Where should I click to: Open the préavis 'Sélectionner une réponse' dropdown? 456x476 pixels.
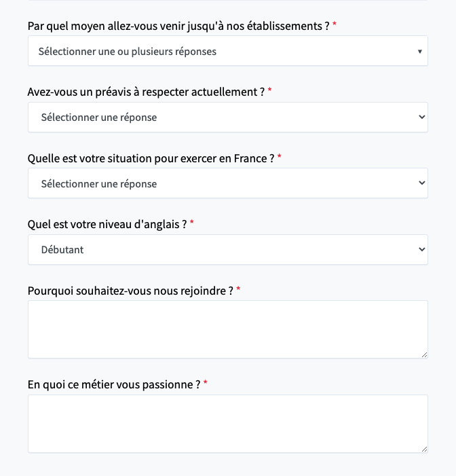coord(228,117)
